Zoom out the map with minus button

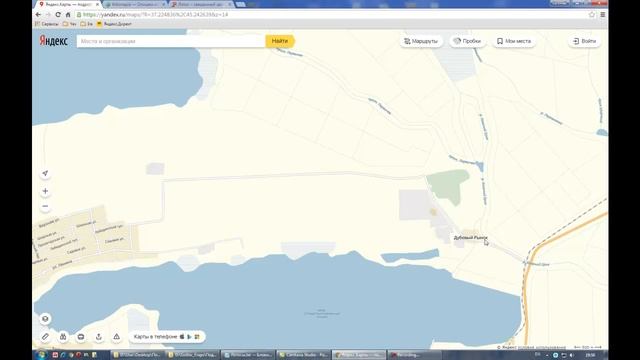click(x=45, y=206)
